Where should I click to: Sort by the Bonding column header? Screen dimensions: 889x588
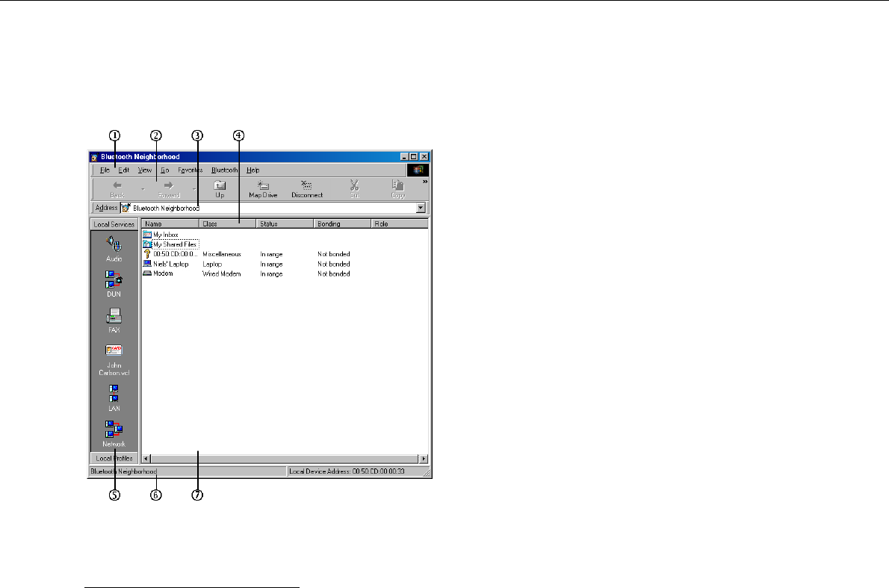342,224
